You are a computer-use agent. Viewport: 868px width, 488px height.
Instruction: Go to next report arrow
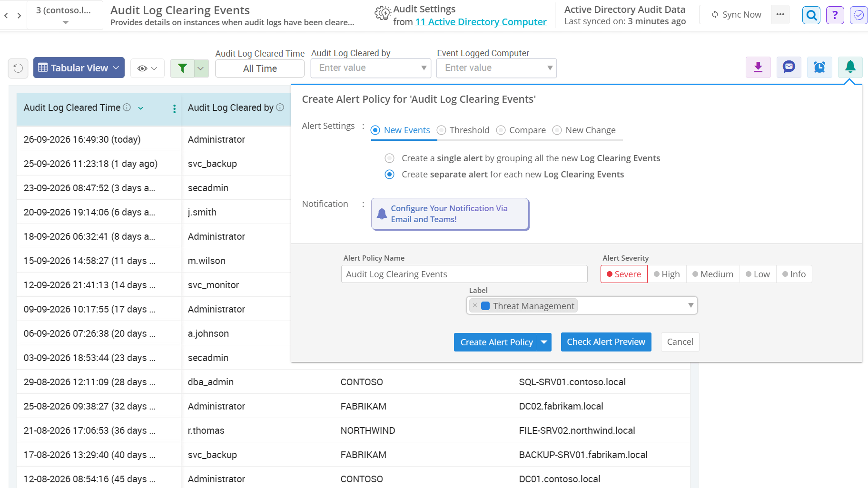[19, 16]
